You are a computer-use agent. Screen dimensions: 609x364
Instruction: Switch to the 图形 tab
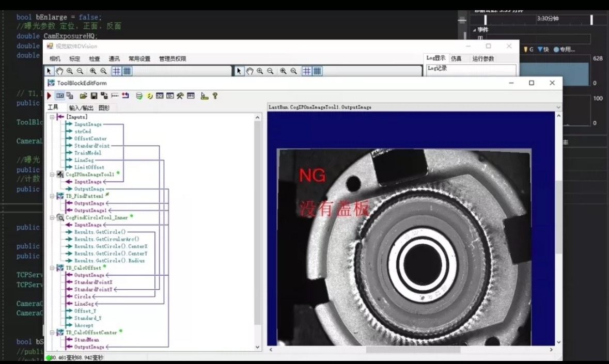[104, 108]
